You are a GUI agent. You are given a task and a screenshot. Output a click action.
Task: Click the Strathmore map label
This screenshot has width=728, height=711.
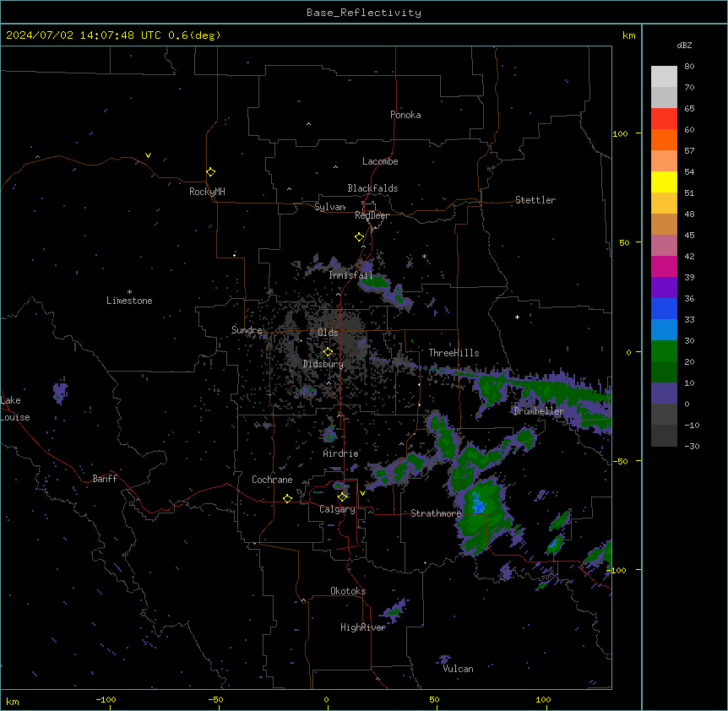436,513
